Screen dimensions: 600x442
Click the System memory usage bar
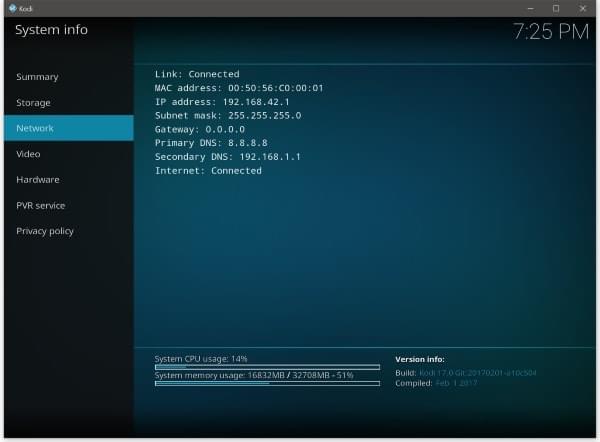(x=267, y=383)
